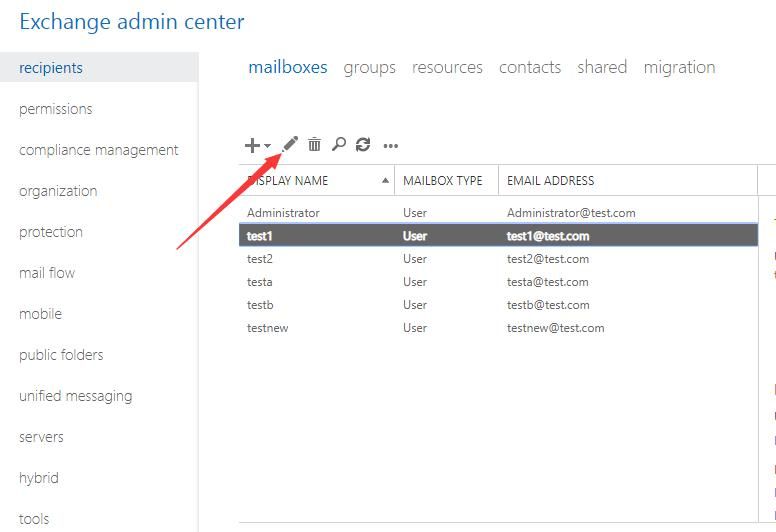Open mobile in the left navigation
This screenshot has width=776, height=532.
click(40, 314)
